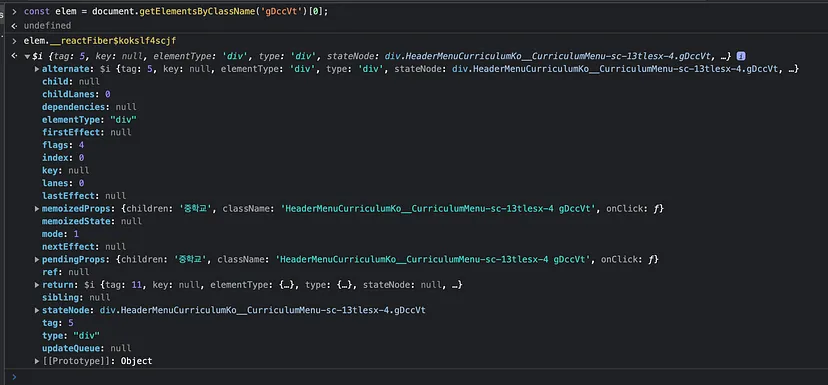
Task: Expand the memoizedProps object
Action: [x=37, y=209]
